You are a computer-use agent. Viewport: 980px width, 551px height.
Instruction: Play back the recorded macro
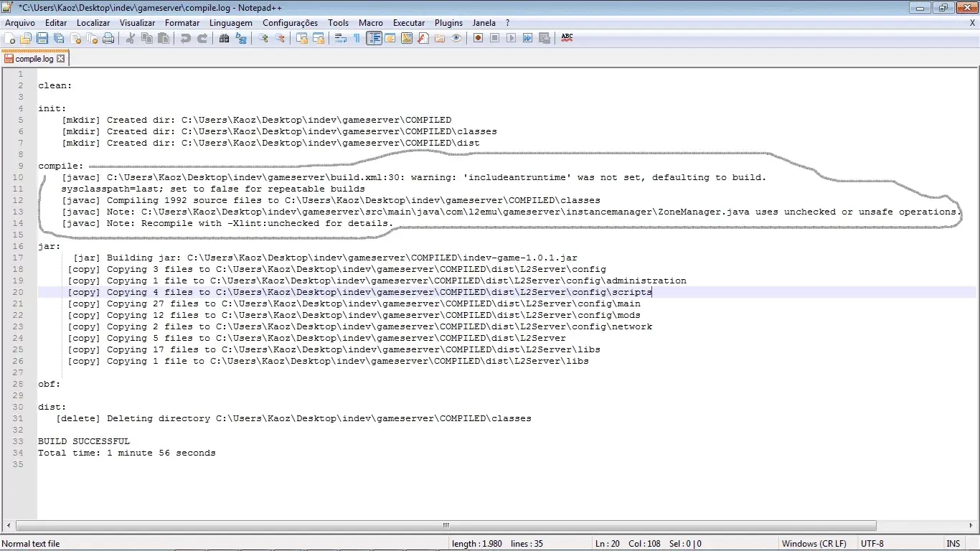point(512,38)
